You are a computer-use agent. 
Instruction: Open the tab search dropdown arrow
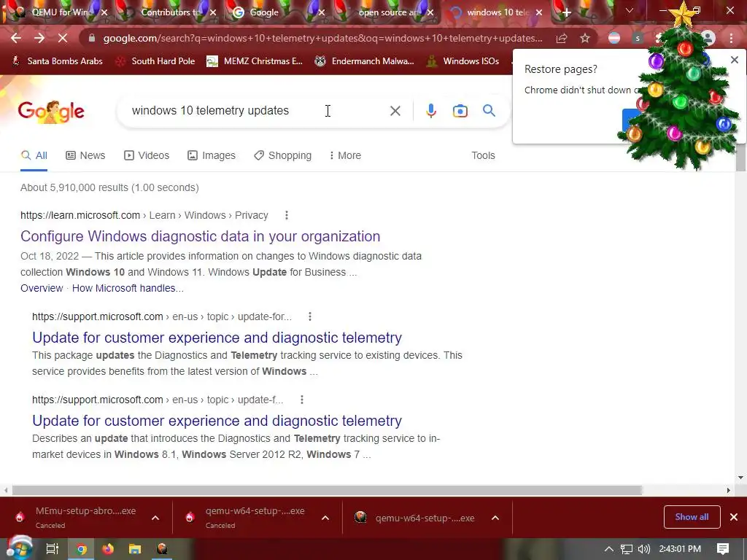point(630,10)
